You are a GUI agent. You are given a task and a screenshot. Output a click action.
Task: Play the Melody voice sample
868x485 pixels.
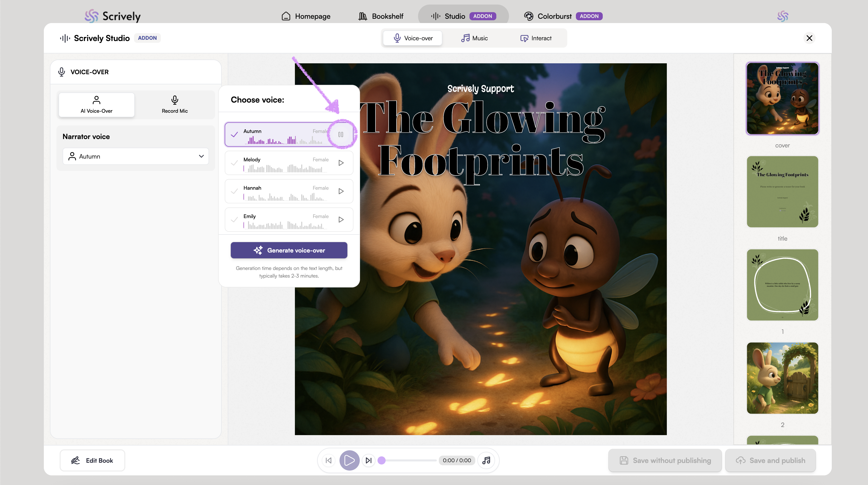[341, 163]
